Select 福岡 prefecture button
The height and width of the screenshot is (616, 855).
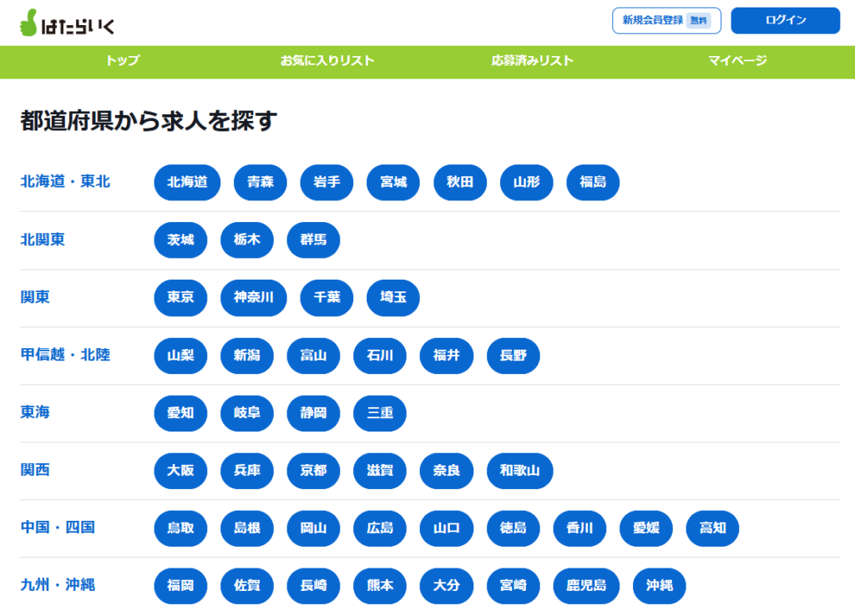click(x=180, y=586)
